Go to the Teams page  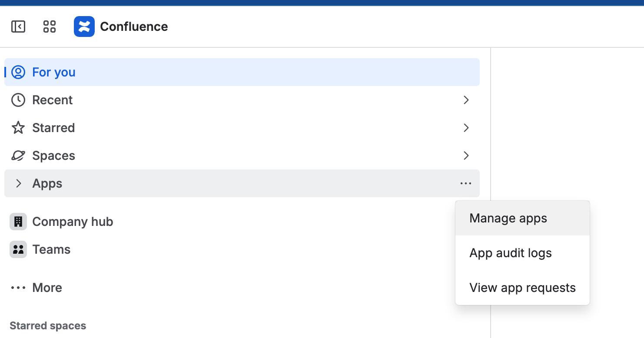(51, 249)
